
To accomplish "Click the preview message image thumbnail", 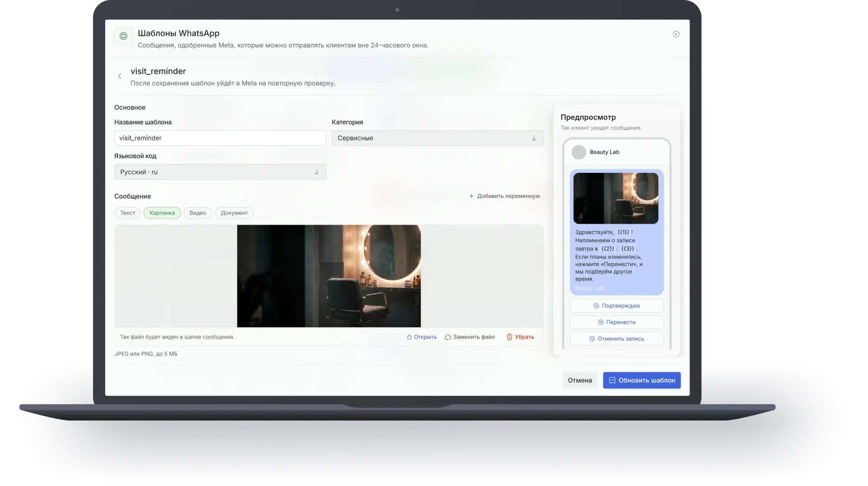I will pyautogui.click(x=616, y=198).
